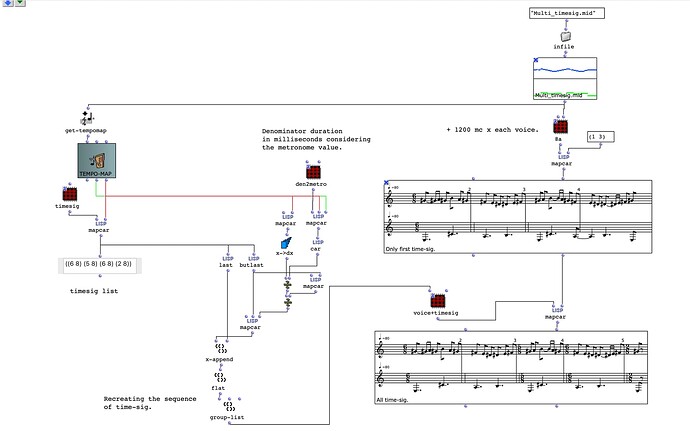690x431 pixels.
Task: Toggle the lock x on Multi_timesig MIDI box
Action: pyautogui.click(x=537, y=60)
